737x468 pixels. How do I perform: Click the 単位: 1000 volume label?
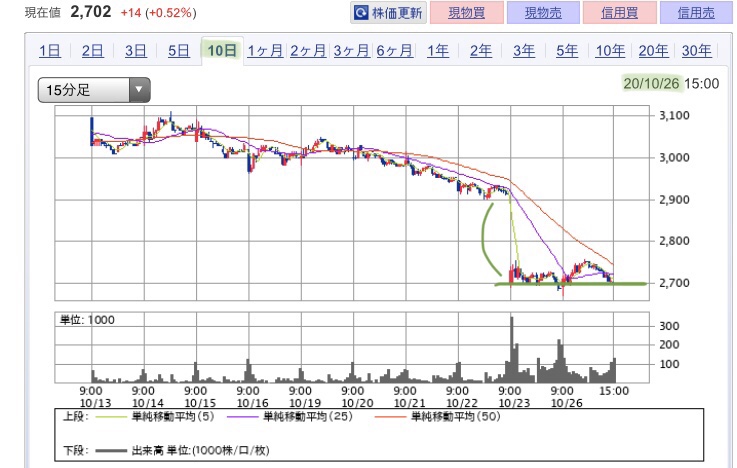pos(87,320)
